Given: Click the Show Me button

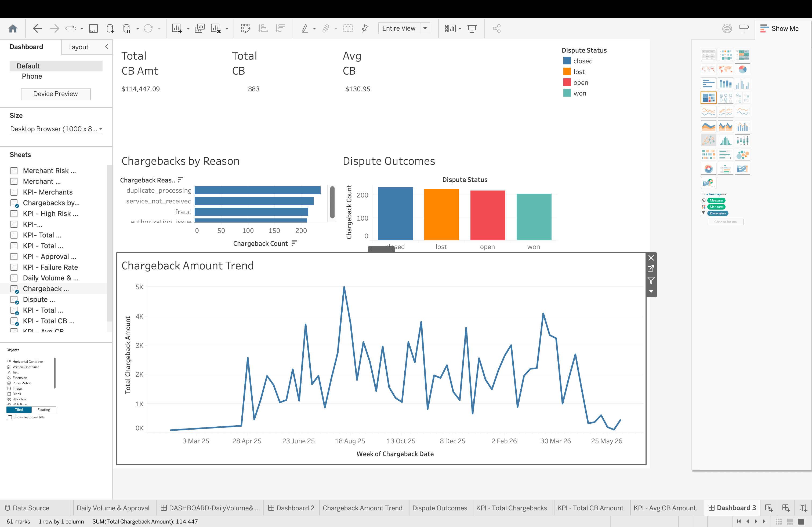Looking at the screenshot, I should 780,29.
